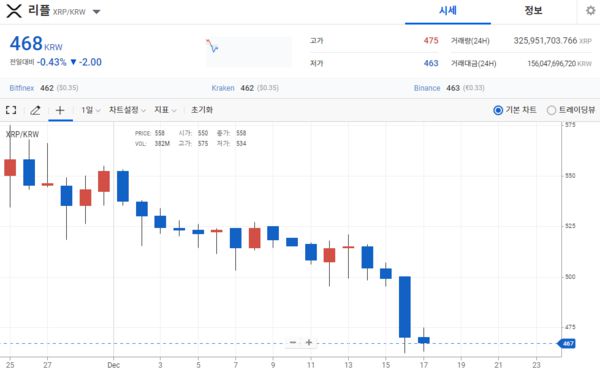This screenshot has width=600, height=372.
Task: Zoom out chart with minus button
Action: tap(293, 342)
